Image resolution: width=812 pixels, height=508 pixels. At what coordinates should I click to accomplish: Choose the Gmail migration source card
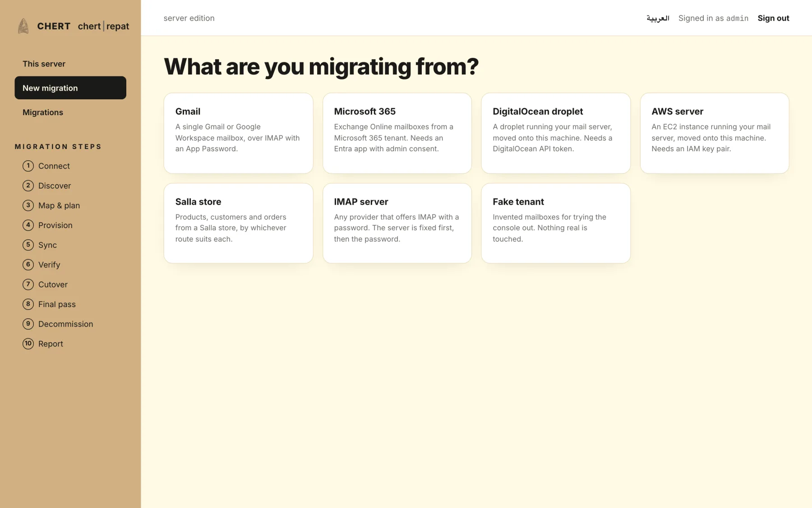tap(238, 133)
